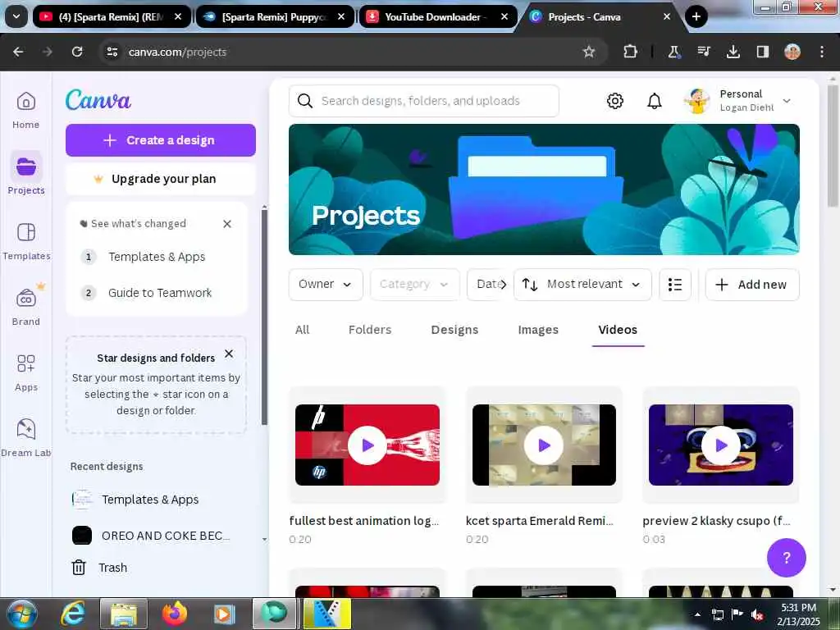Open Firefox from the taskbar

[175, 614]
